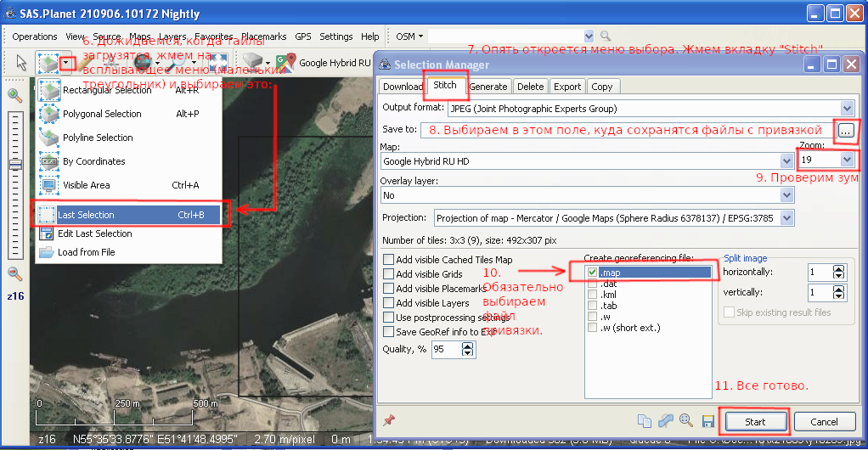Screen dimensions: 868x450
Task: Click the browse button next to Save to
Action: 845,130
